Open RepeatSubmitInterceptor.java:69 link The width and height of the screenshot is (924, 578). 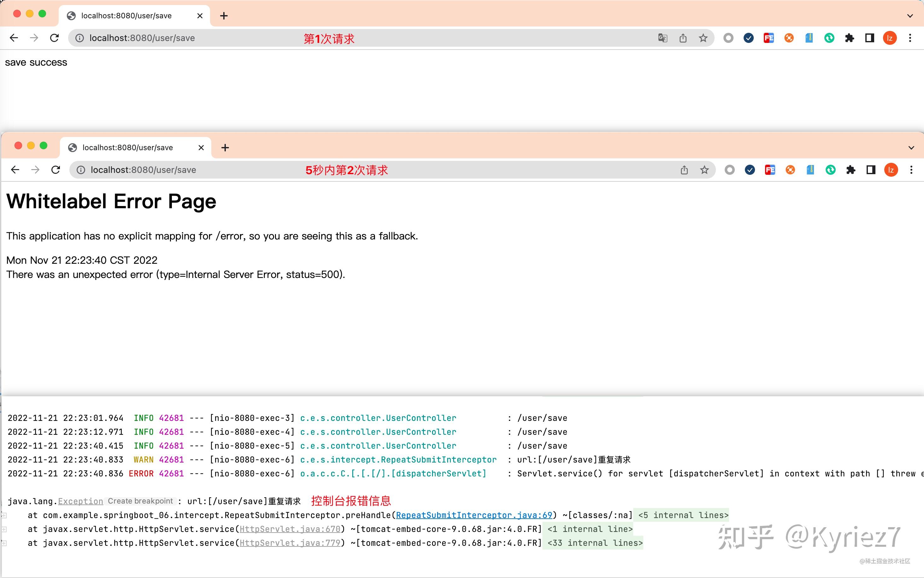click(474, 515)
